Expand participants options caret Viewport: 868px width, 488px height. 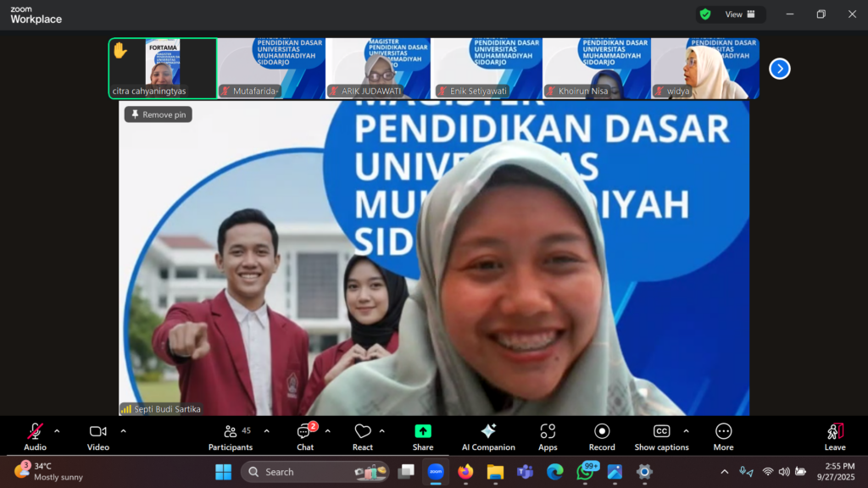point(267,431)
